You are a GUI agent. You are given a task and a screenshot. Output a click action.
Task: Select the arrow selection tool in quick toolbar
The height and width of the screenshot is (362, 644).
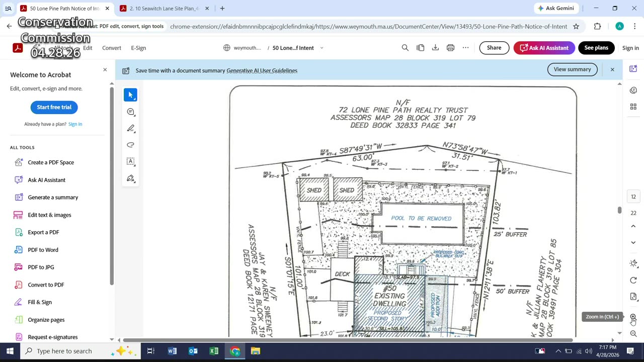(x=130, y=95)
